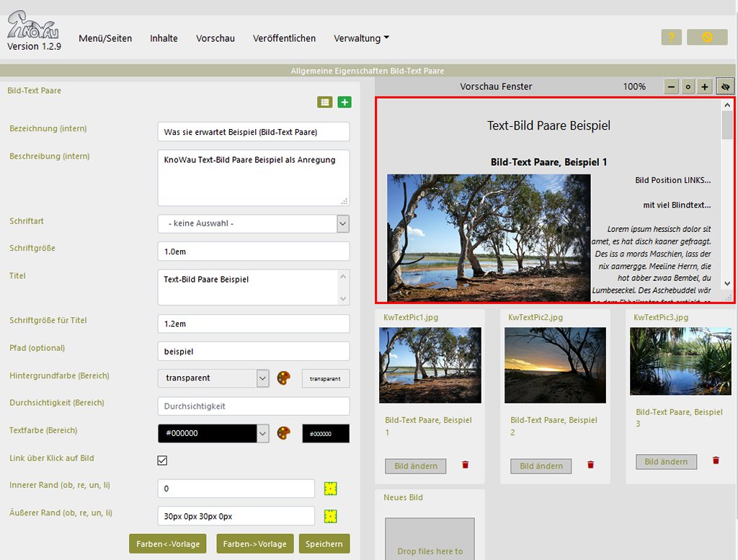Hide the preview window with eye icon
The width and height of the screenshot is (738, 560).
[725, 86]
